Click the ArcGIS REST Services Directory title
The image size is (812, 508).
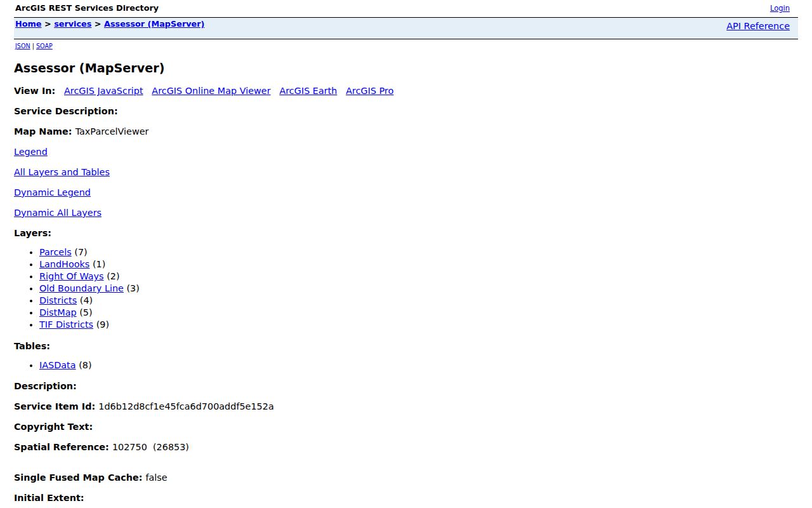click(87, 8)
